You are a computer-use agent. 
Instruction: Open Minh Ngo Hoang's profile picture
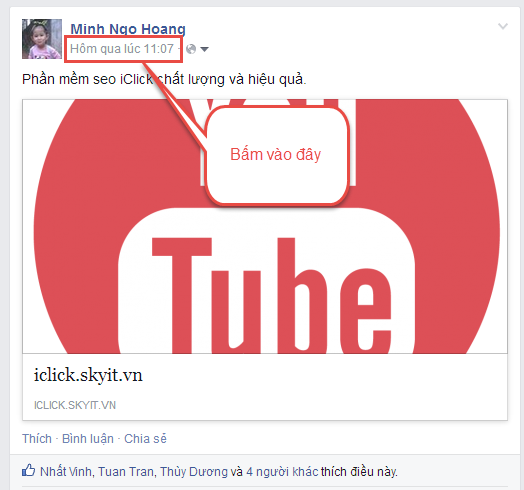42,39
